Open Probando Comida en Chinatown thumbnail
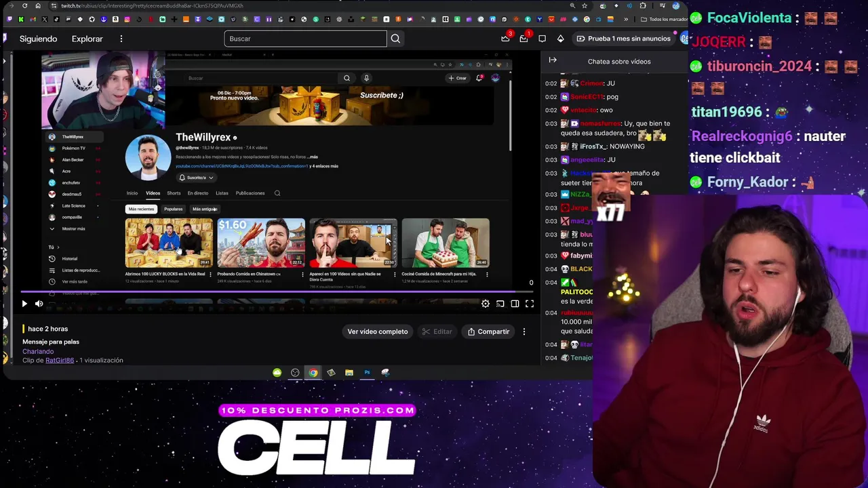 [x=261, y=243]
